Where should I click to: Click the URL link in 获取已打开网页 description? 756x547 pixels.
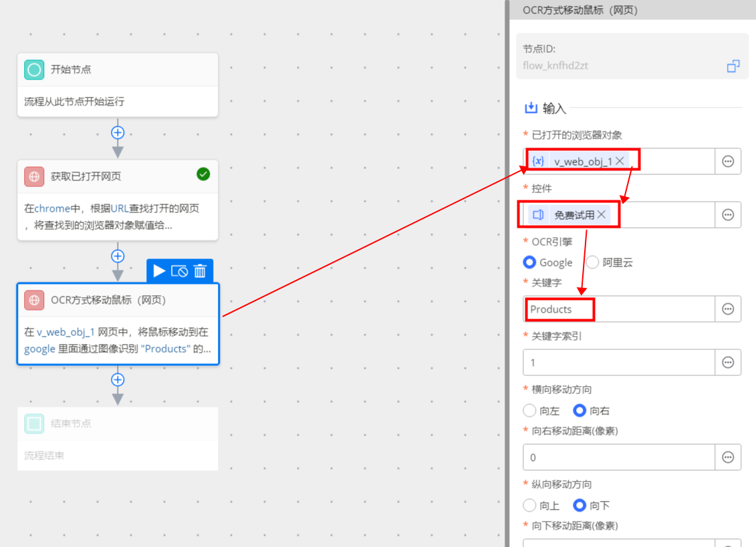pos(119,208)
